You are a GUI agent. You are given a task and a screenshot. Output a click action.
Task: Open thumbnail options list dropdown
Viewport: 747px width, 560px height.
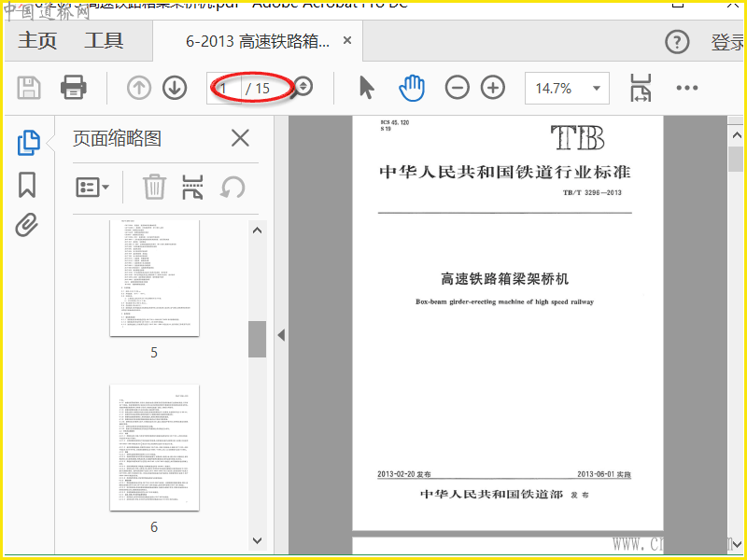click(92, 188)
